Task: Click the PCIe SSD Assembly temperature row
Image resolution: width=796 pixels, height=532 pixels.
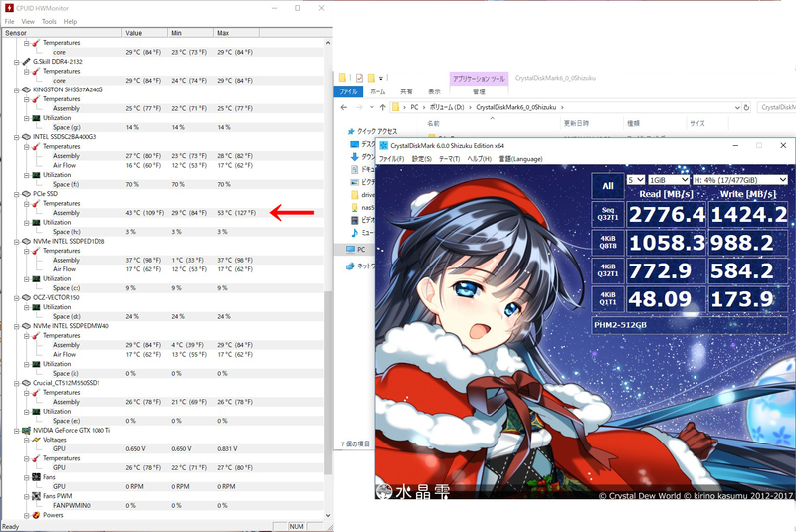Action: pos(162,213)
